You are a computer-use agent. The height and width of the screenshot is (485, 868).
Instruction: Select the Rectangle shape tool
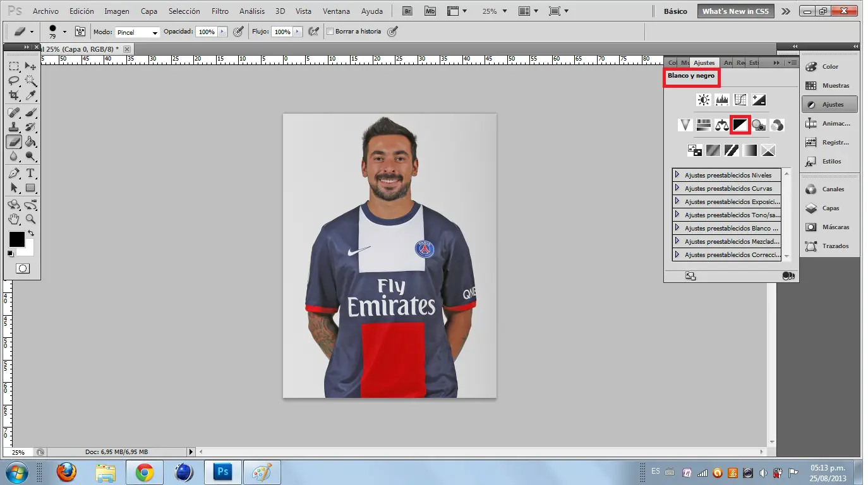[x=30, y=188]
